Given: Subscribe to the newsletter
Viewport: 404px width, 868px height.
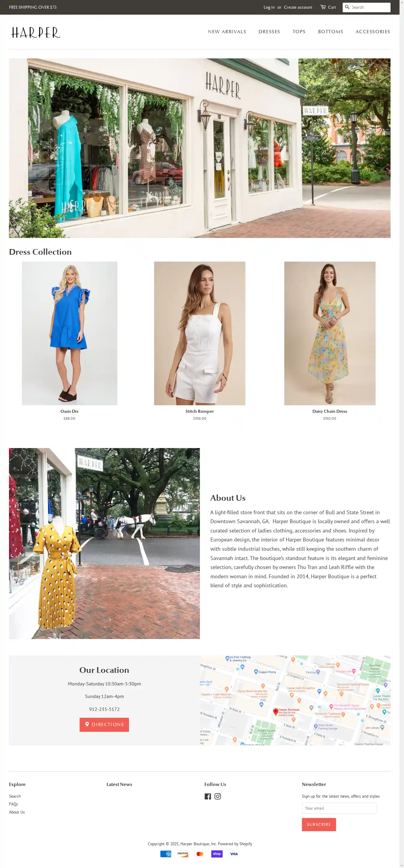Looking at the screenshot, I should click(319, 824).
